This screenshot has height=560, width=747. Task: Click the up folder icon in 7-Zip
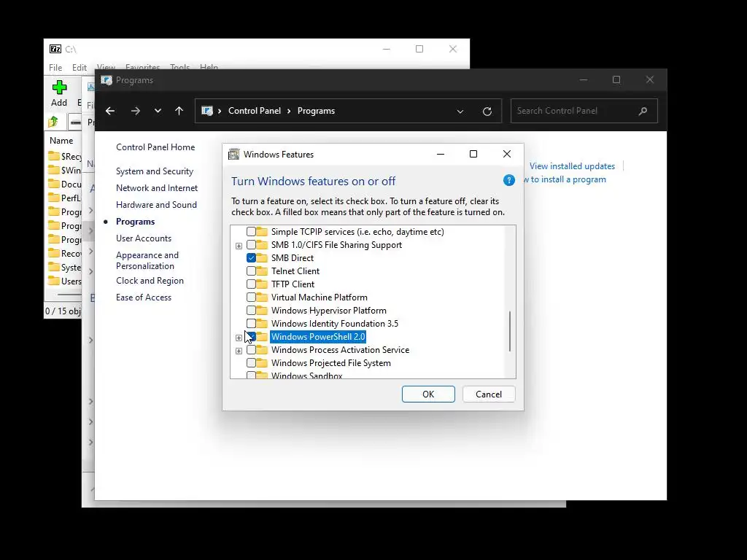point(53,122)
